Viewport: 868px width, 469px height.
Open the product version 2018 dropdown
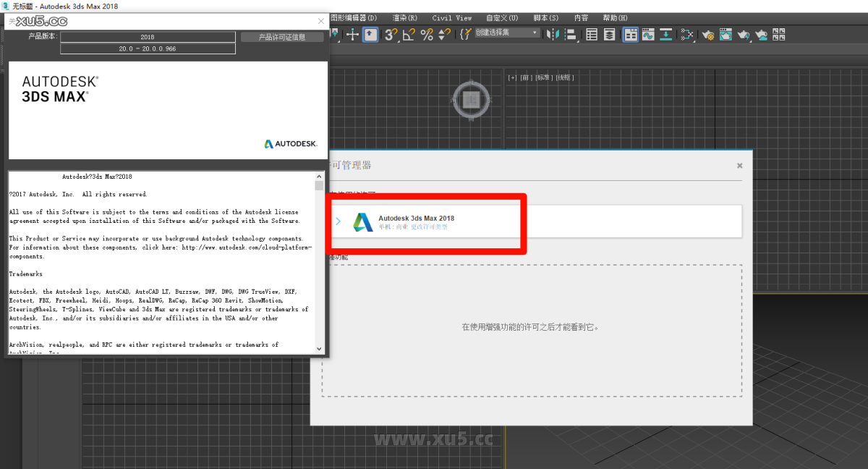(148, 35)
